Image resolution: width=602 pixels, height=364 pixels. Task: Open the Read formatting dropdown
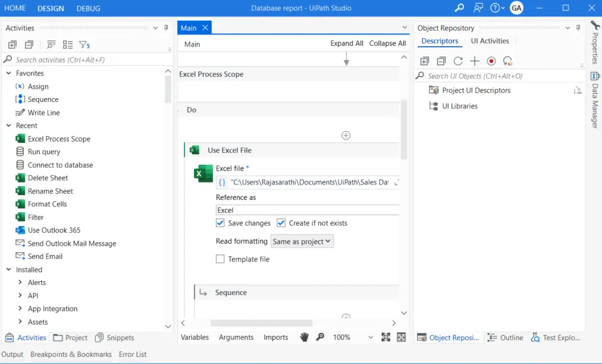pos(302,241)
